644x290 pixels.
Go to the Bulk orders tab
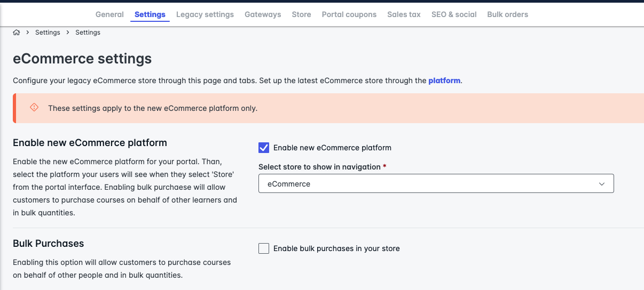(508, 14)
